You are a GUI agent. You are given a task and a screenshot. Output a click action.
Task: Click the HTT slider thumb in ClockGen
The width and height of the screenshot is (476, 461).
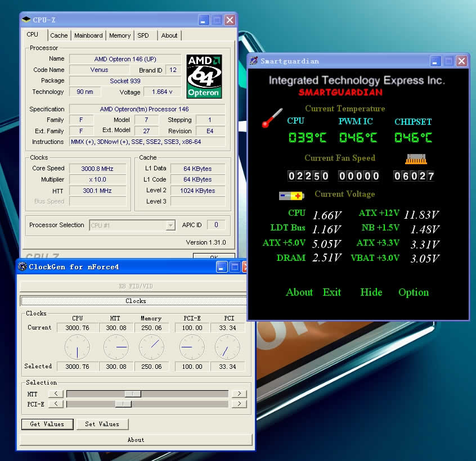pos(133,394)
